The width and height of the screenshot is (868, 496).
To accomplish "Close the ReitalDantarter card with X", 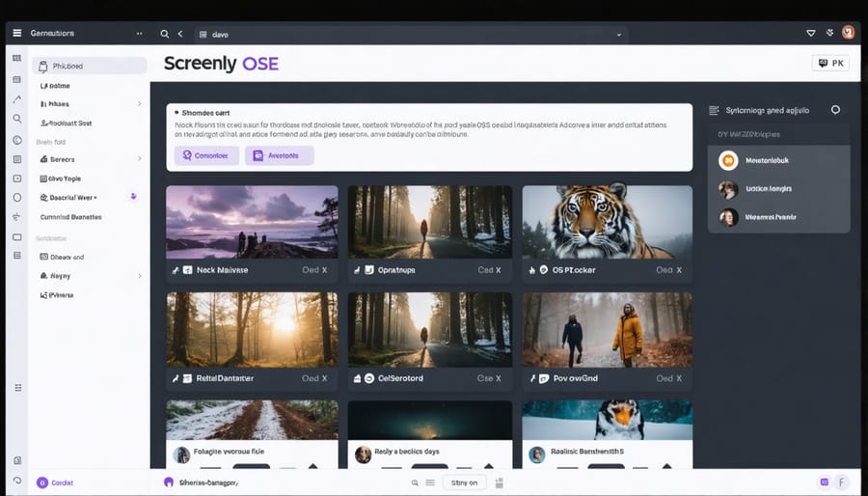I will (x=324, y=378).
